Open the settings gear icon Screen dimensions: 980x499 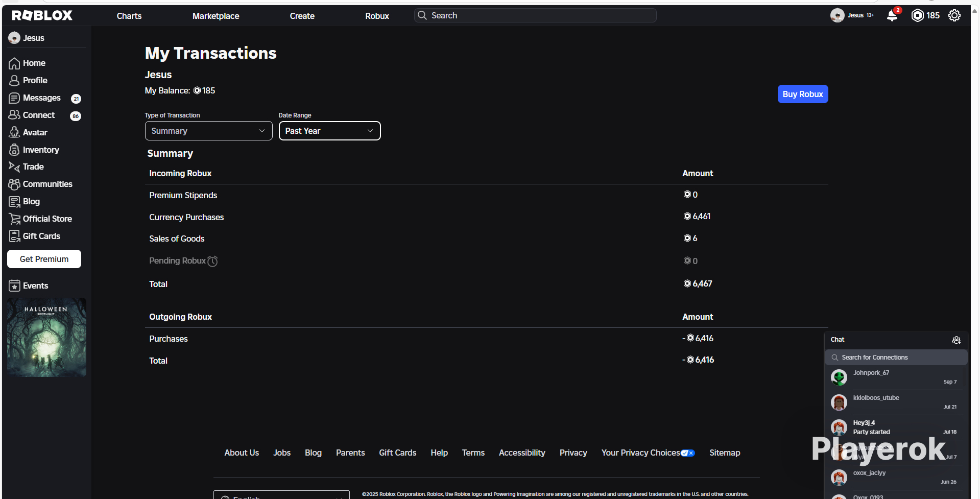coord(954,15)
